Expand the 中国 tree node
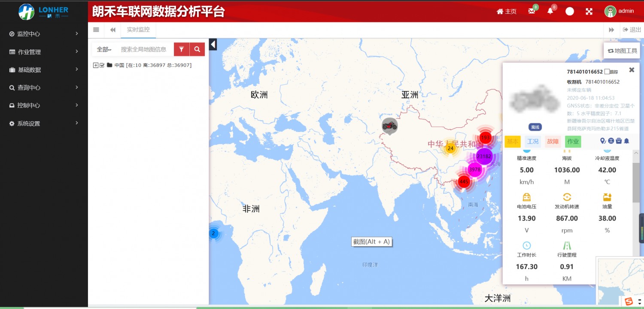This screenshot has height=309, width=644. (x=95, y=65)
